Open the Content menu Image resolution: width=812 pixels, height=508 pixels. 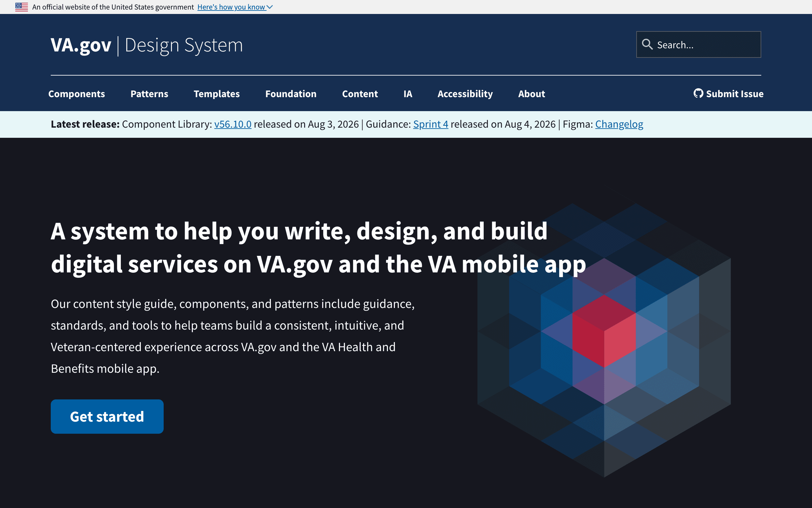360,94
